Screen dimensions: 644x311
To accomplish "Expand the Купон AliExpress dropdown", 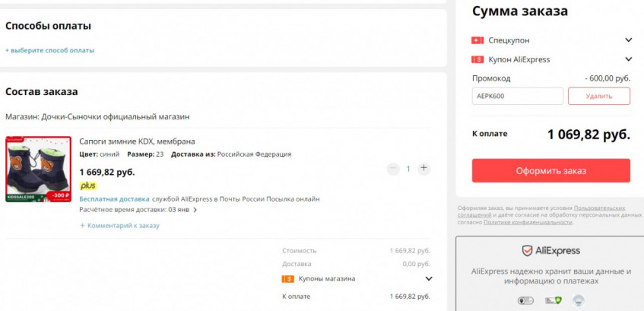I will [628, 59].
